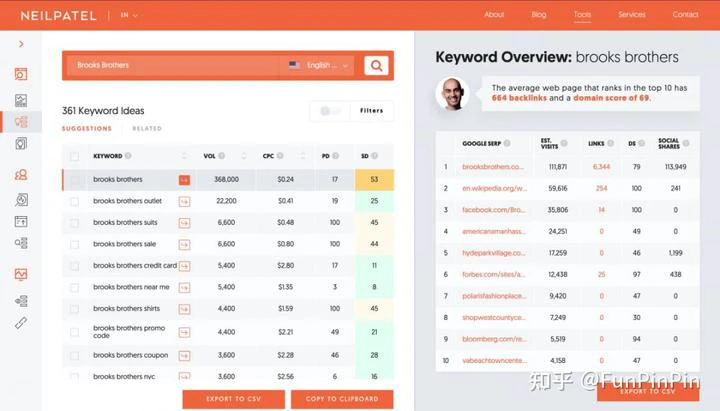Screen dimensions: 720x411
Task: Open the sidebar monitor graph icon
Action: tap(21, 274)
